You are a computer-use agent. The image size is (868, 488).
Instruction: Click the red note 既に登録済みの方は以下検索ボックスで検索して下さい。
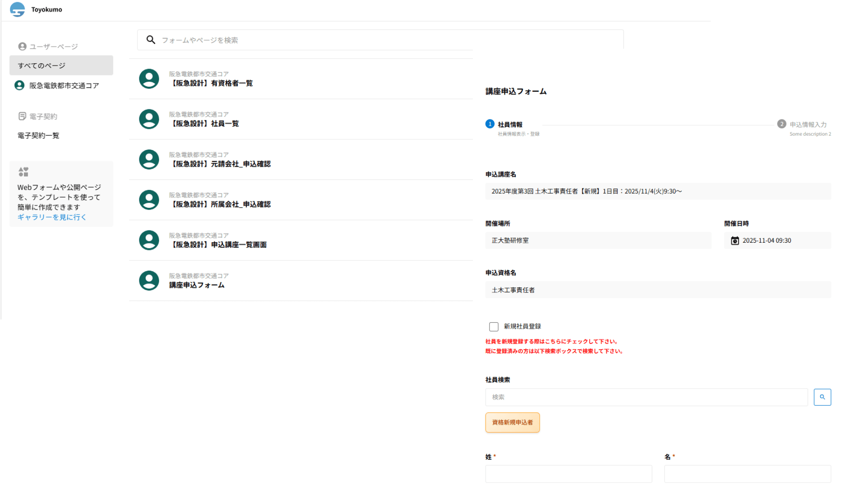click(x=555, y=351)
